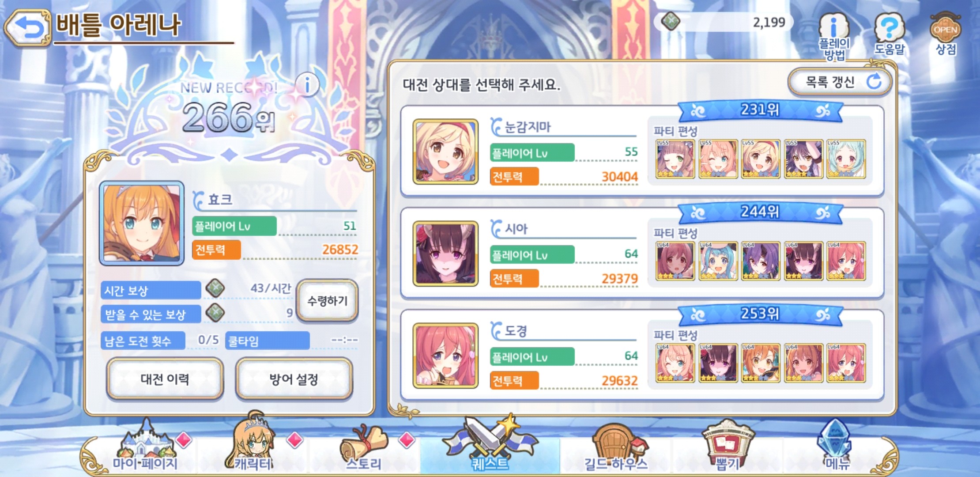This screenshot has width=980, height=477.
Task: Select opponent 도경 ranked 253위
Action: click(642, 356)
